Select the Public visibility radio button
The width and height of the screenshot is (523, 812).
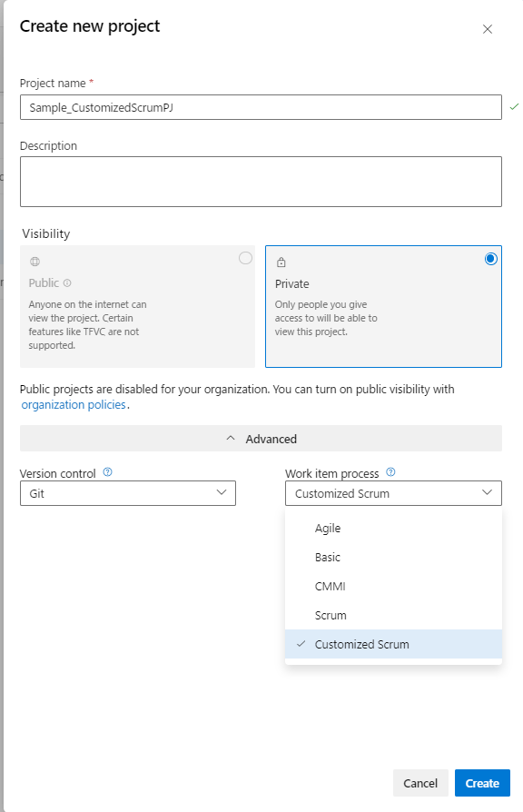click(x=245, y=258)
